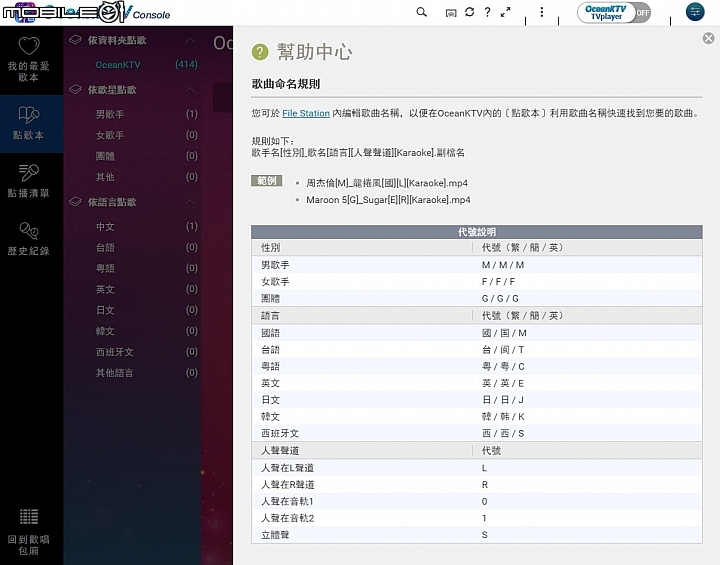Click the remote display icon in top bar
Screen dimensions: 720x565
[451, 13]
